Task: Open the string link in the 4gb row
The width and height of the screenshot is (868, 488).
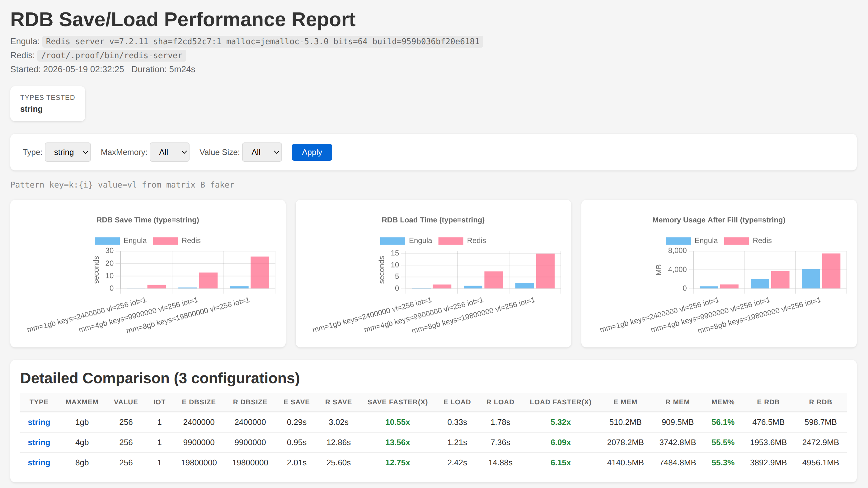Action: [x=39, y=442]
